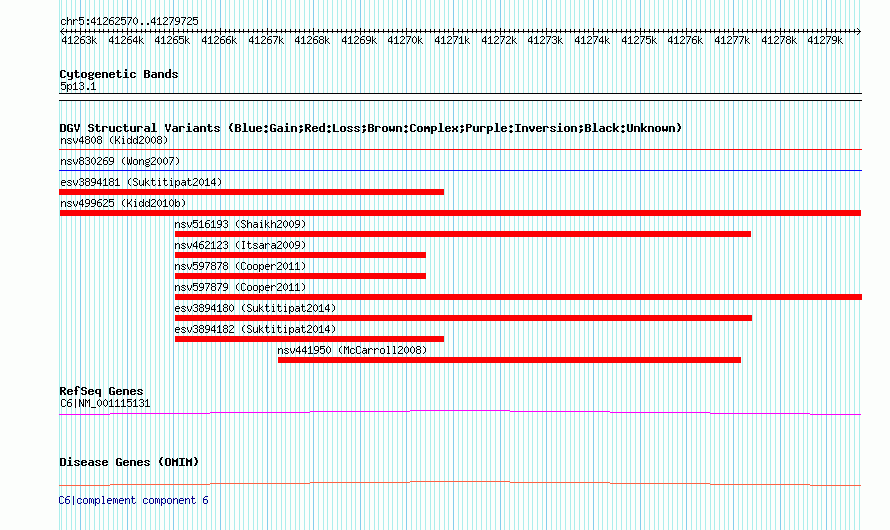Open the C6|complement component 6 link

click(133, 500)
